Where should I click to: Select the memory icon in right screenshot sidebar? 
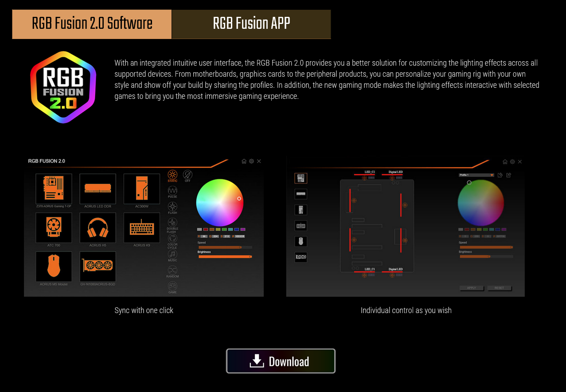point(301,194)
